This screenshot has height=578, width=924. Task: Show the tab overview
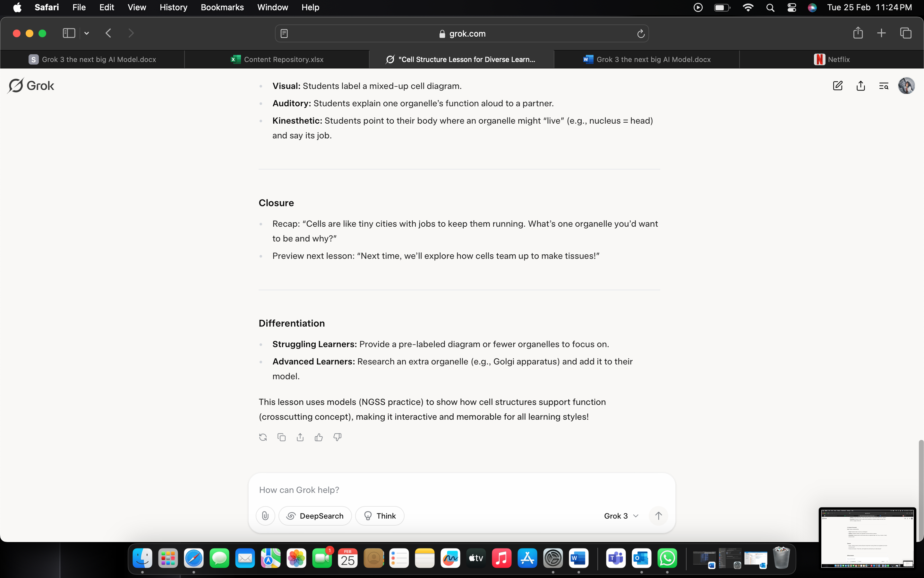(906, 33)
